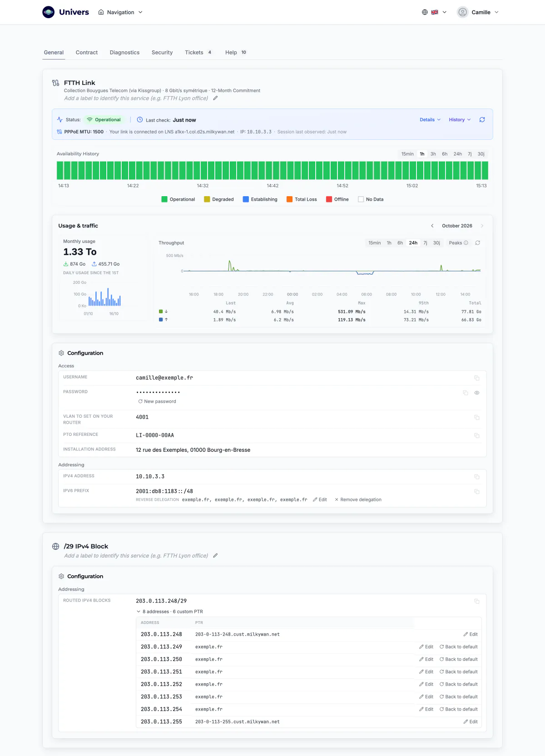Reset 203.0.113.252 PTR back to default
The width and height of the screenshot is (545, 756).
(459, 684)
